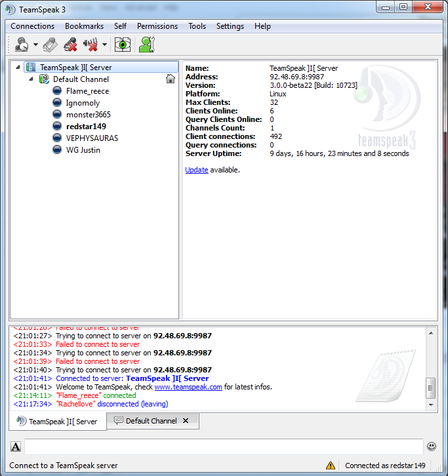Click the chat log scrollbar thumb
Image resolution: width=448 pixels, height=476 pixels.
click(431, 388)
